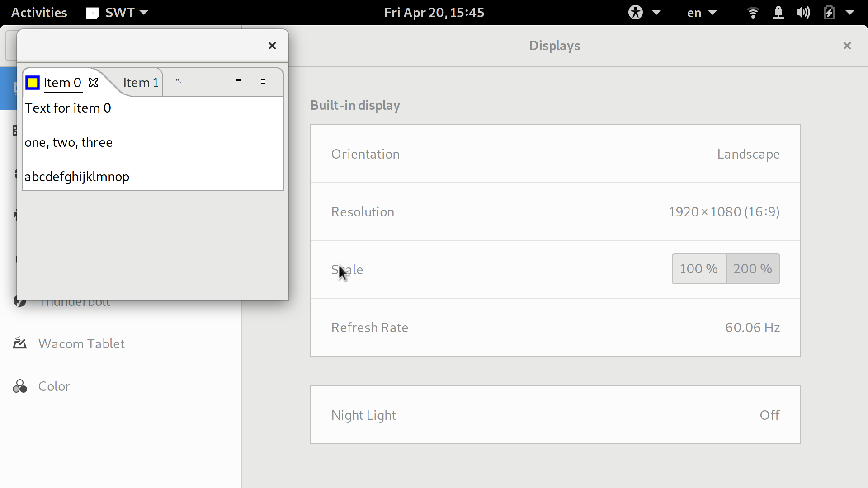The height and width of the screenshot is (488, 868).
Task: Click the line 'abcdefghijklmnop'
Action: click(x=77, y=177)
